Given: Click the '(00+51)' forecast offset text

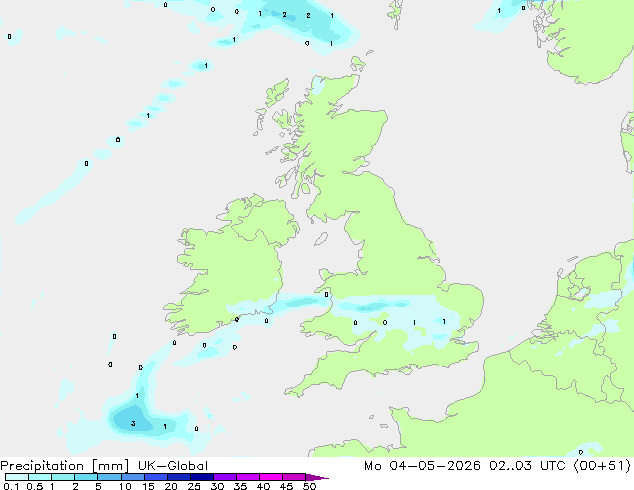Looking at the screenshot, I should pyautogui.click(x=602, y=466).
